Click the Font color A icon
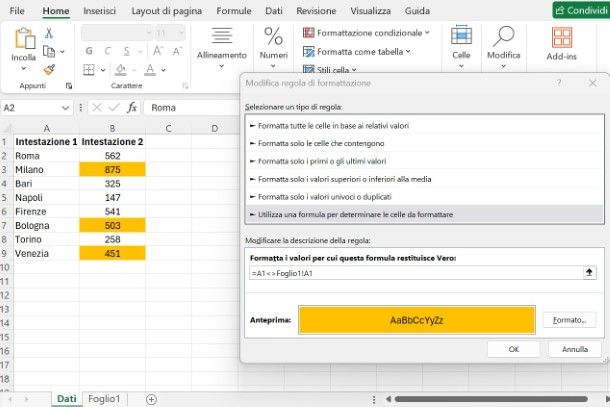This screenshot has height=407, width=610. (x=150, y=70)
